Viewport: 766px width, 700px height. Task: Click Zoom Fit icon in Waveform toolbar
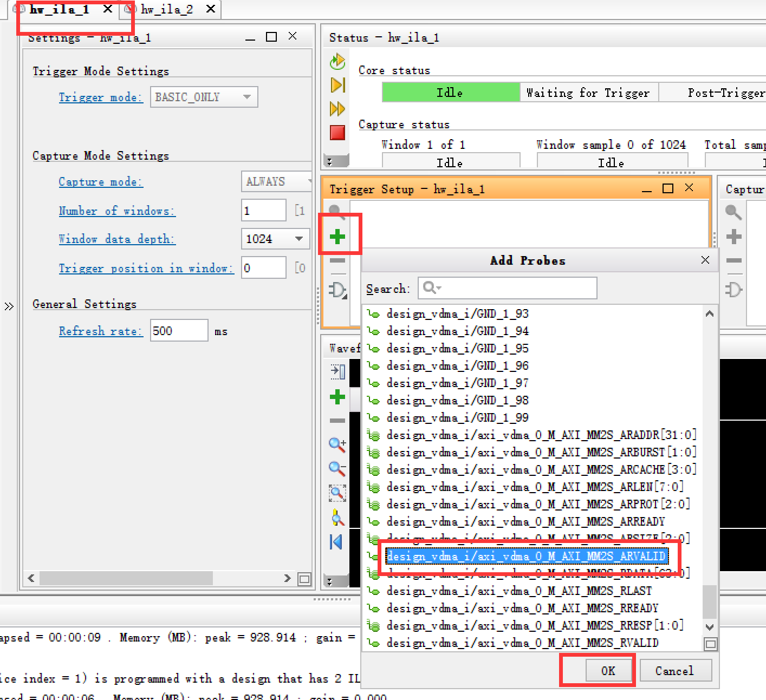point(337,492)
